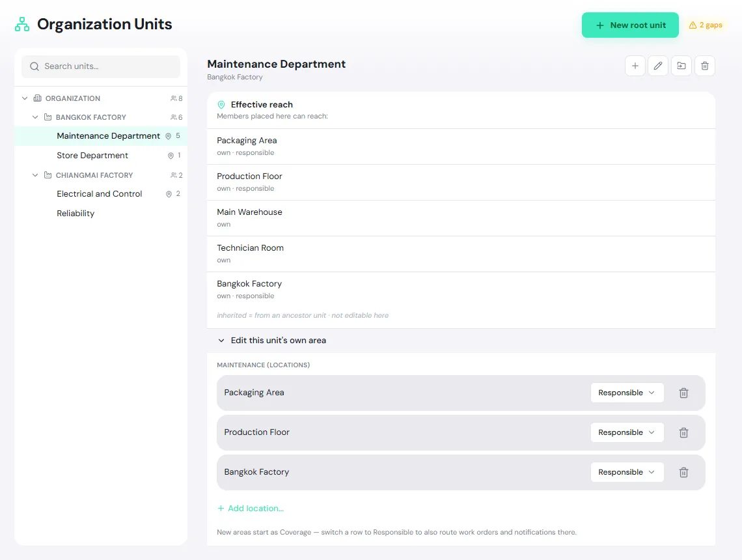The height and width of the screenshot is (560, 742).
Task: Click Packaging Area in effective reach list
Action: tap(461, 147)
